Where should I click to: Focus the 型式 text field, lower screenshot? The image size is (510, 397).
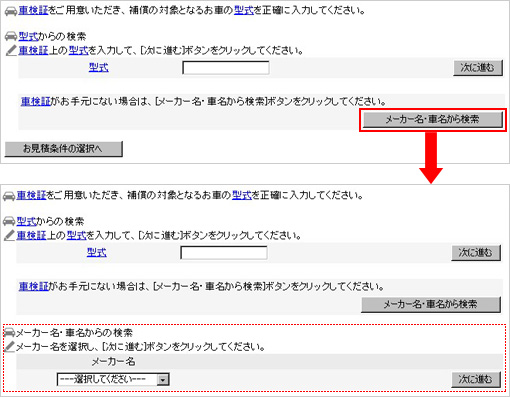(224, 253)
